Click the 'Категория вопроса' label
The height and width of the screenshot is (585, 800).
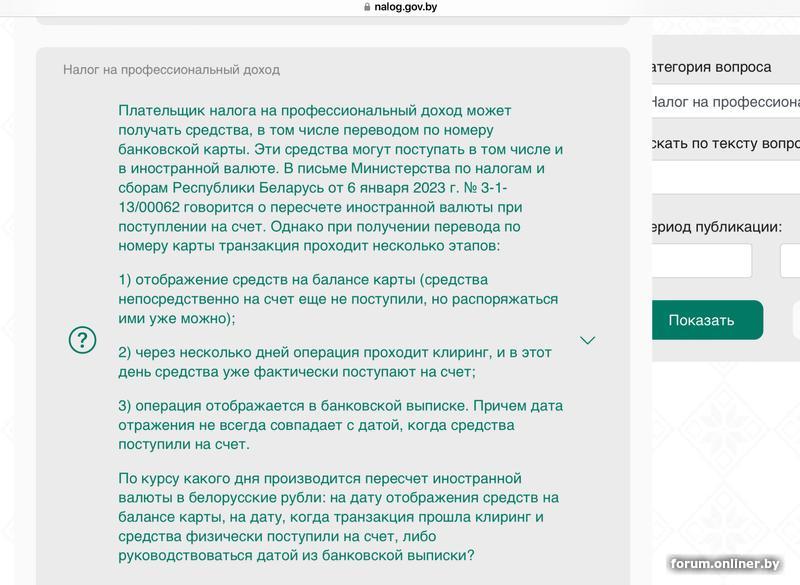712,67
